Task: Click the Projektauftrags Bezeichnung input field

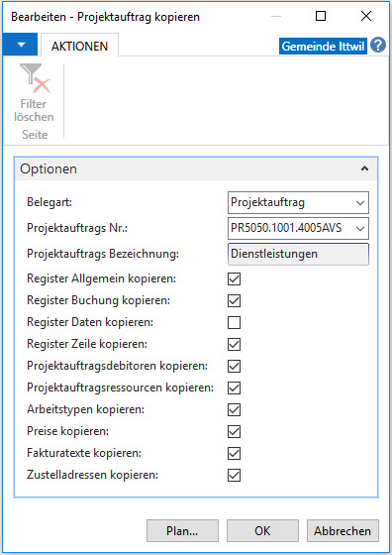Action: [x=298, y=254]
